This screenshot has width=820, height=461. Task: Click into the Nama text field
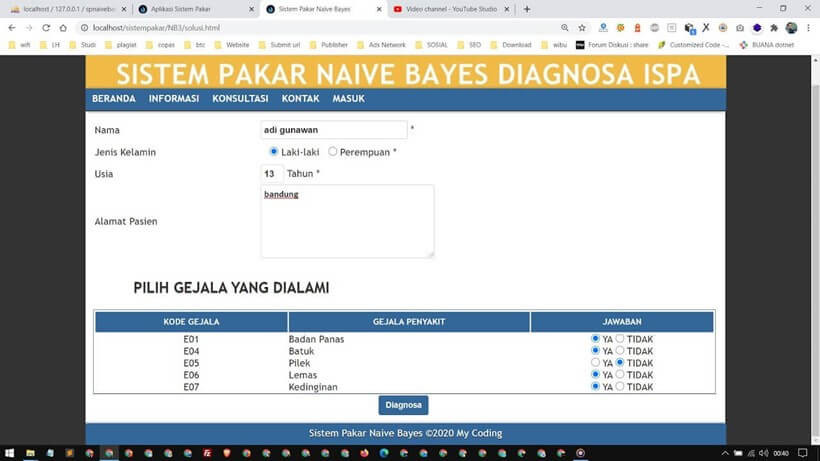pyautogui.click(x=333, y=130)
